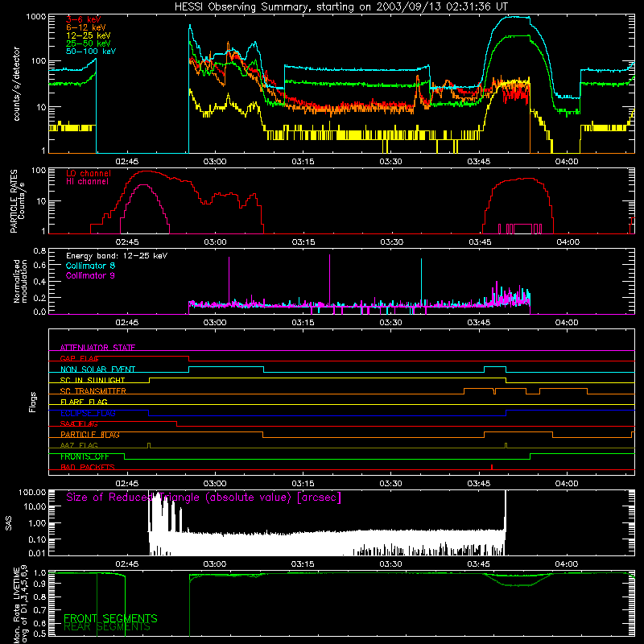Click the "04:00" tick label under particle rates panel
Screen dimensions: 644x644
(568, 242)
